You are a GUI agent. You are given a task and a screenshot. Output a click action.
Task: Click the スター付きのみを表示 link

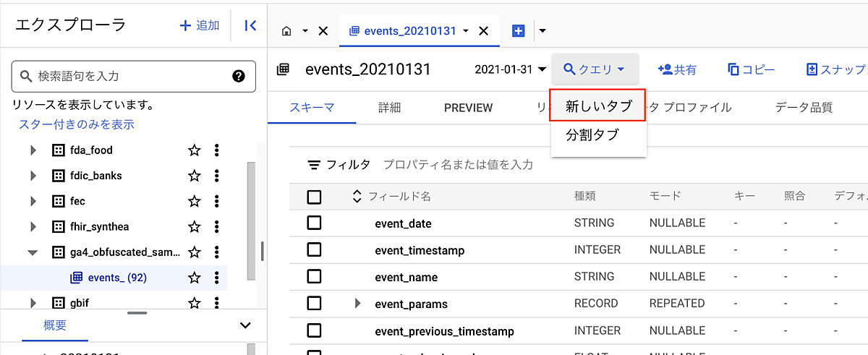coord(77,124)
